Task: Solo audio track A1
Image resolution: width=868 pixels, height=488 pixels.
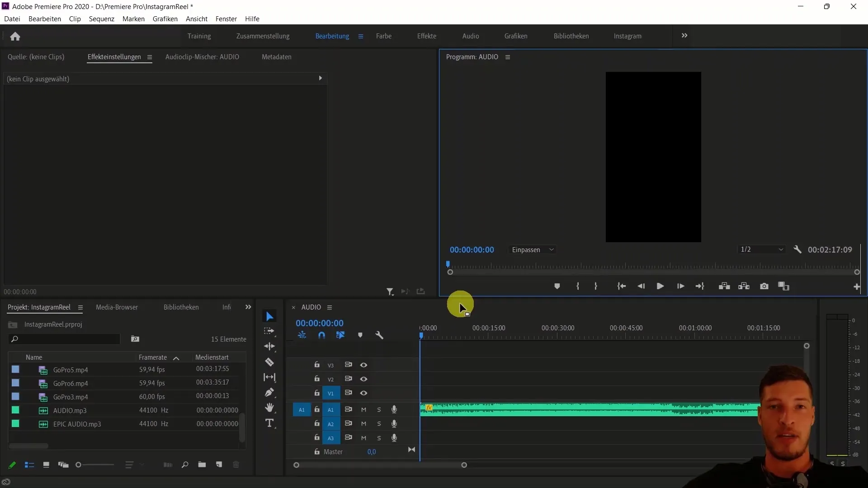Action: tap(379, 410)
